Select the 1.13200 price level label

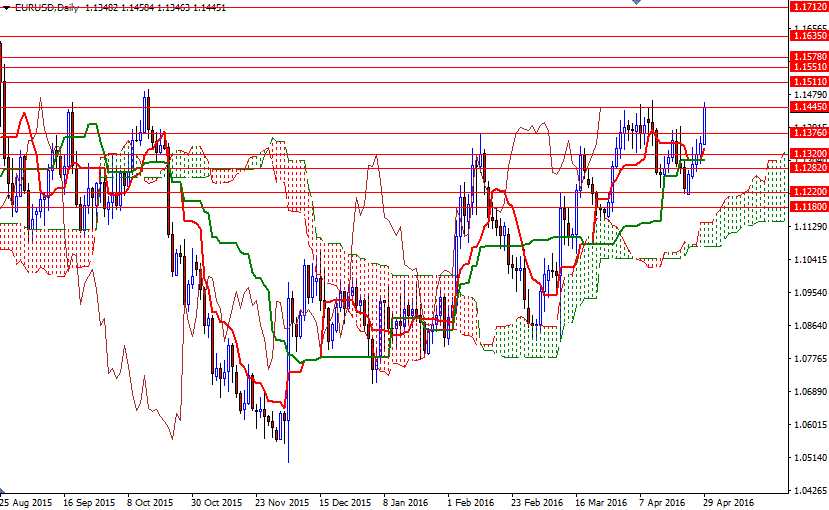pyautogui.click(x=809, y=154)
